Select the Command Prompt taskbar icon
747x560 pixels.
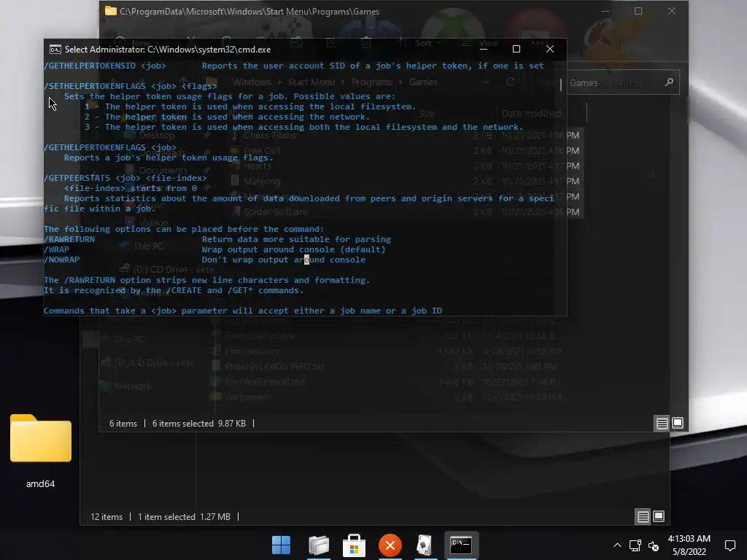click(461, 545)
